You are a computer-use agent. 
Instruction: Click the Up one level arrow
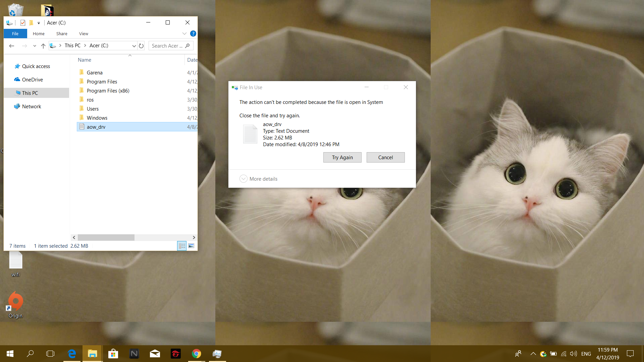[x=43, y=46]
